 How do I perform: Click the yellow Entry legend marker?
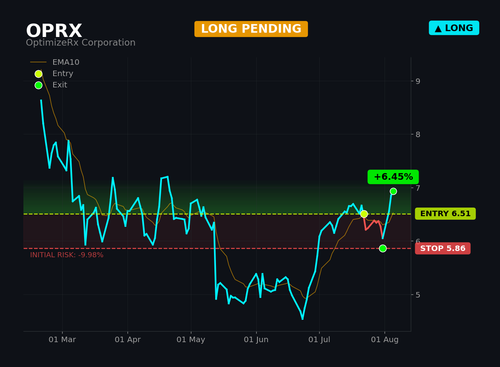pos(39,74)
